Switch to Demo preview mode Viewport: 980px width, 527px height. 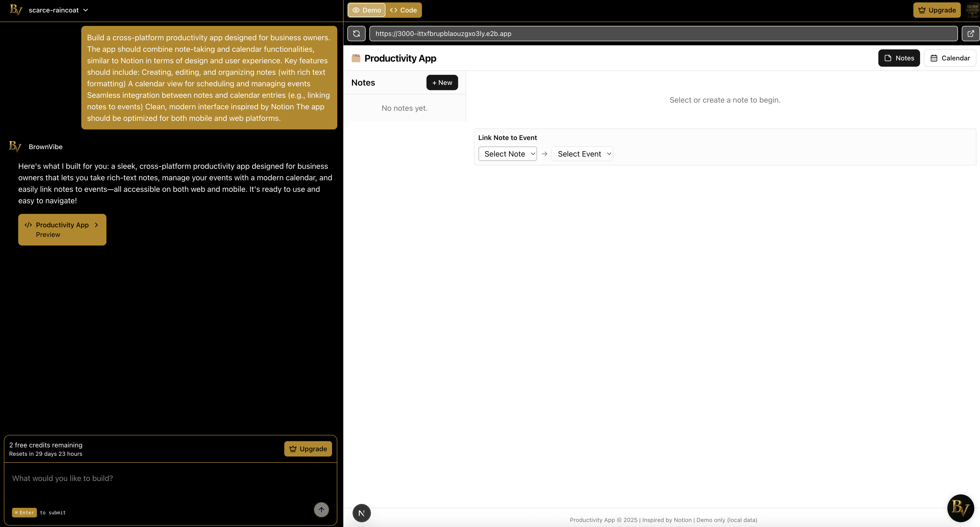pyautogui.click(x=366, y=10)
